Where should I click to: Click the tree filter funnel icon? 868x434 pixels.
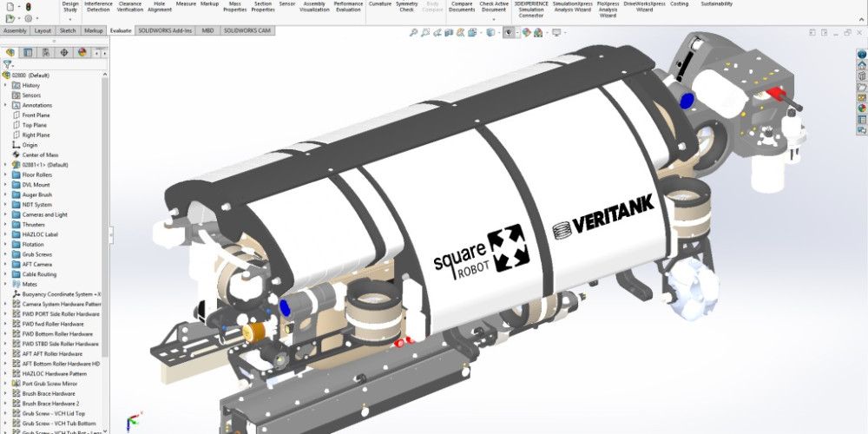[7, 64]
